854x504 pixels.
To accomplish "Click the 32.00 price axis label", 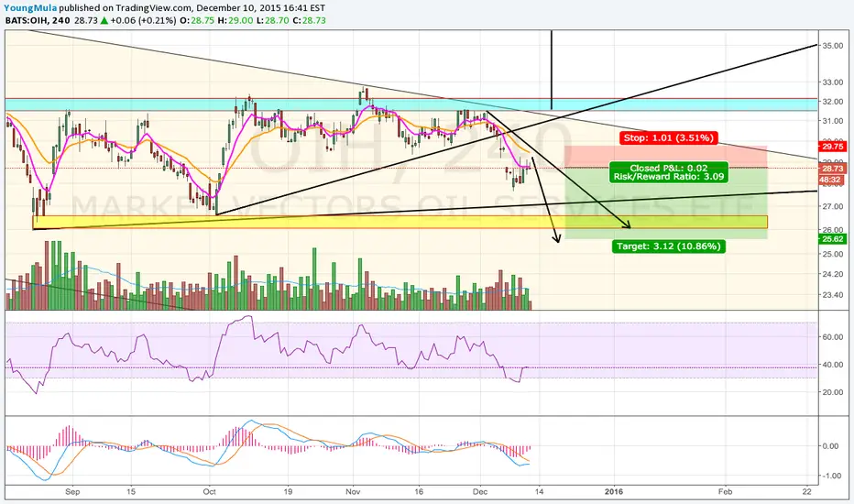I will [x=833, y=102].
